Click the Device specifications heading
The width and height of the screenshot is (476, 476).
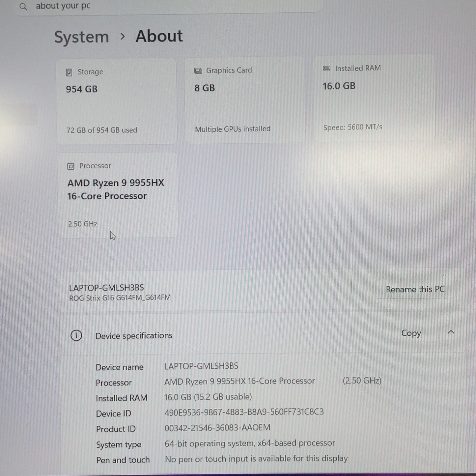coord(134,336)
